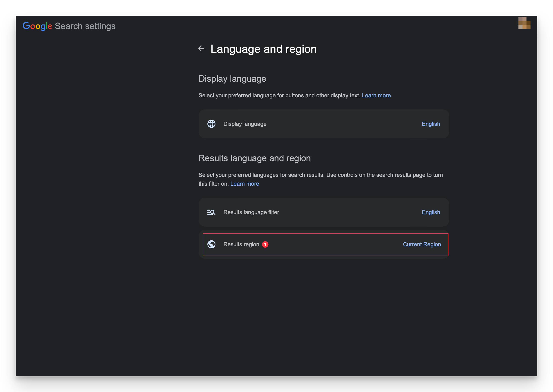The image size is (553, 392).
Task: Click the Search settings header text
Action: (x=85, y=26)
